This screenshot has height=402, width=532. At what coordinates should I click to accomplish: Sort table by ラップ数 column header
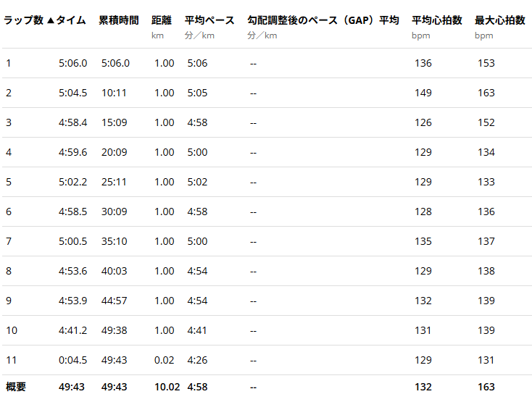[23, 20]
